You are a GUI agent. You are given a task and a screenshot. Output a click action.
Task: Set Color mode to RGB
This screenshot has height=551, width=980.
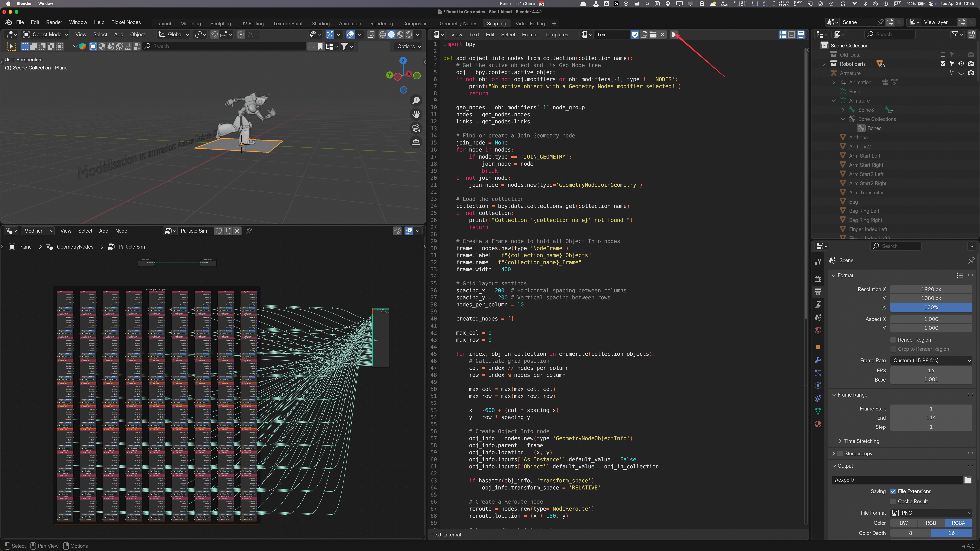pos(931,523)
